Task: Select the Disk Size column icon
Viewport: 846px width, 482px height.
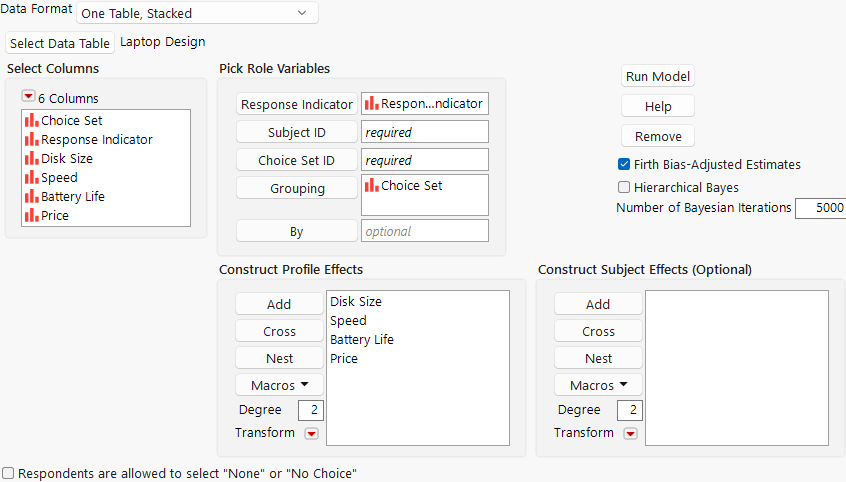Action: pos(32,158)
